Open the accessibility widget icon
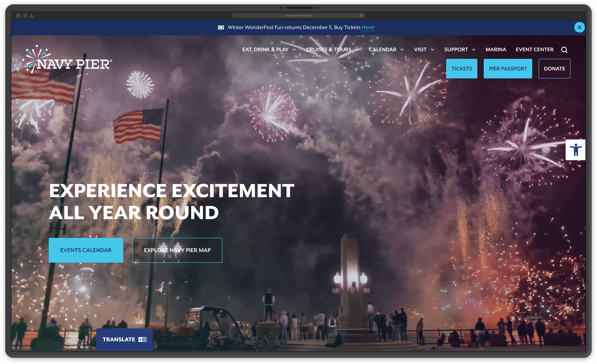Image resolution: width=597 pixels, height=364 pixels. [x=575, y=150]
